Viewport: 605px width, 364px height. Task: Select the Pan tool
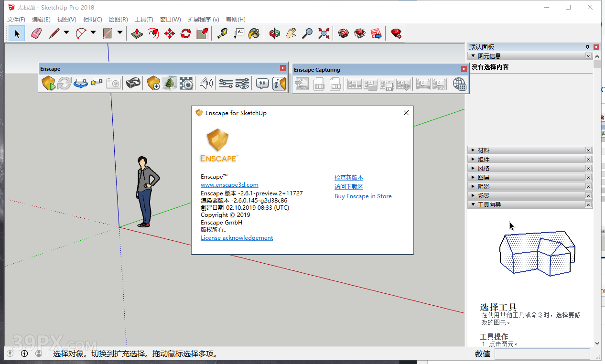[x=291, y=33]
